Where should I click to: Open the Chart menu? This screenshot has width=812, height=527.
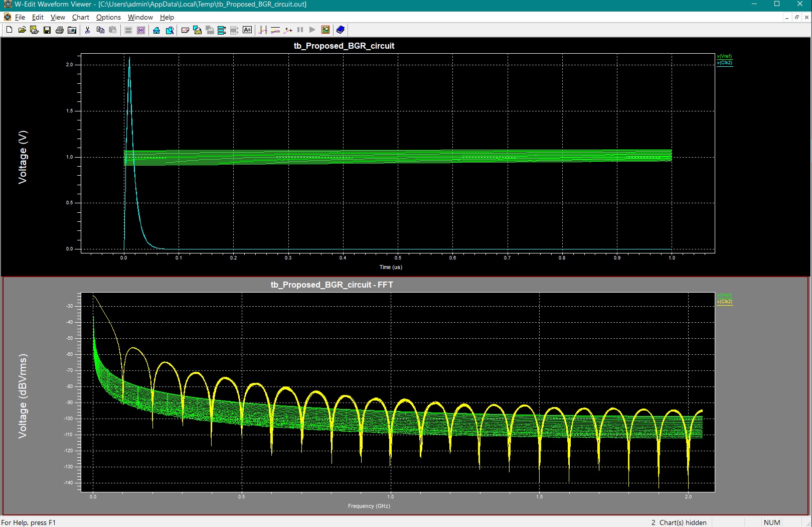pos(80,17)
